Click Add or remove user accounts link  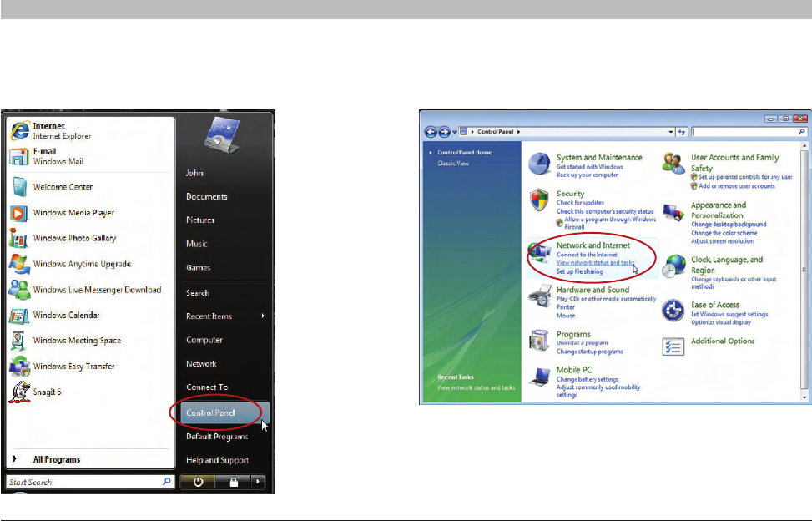point(736,186)
